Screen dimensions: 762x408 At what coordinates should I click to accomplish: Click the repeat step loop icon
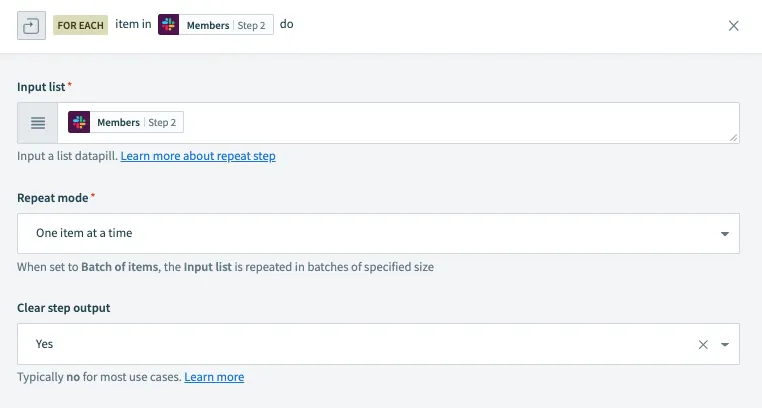[30, 26]
